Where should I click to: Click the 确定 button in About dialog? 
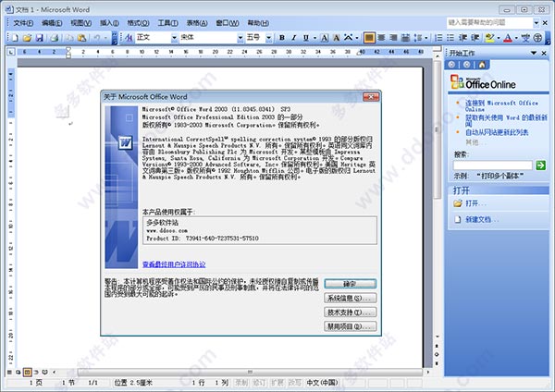coord(350,284)
